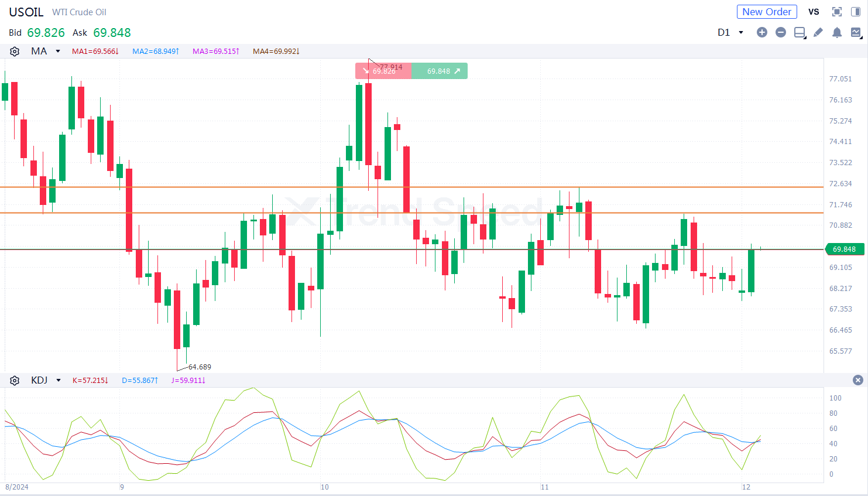868x496 pixels.
Task: Open the chart layout split icon
Action: 800,33
